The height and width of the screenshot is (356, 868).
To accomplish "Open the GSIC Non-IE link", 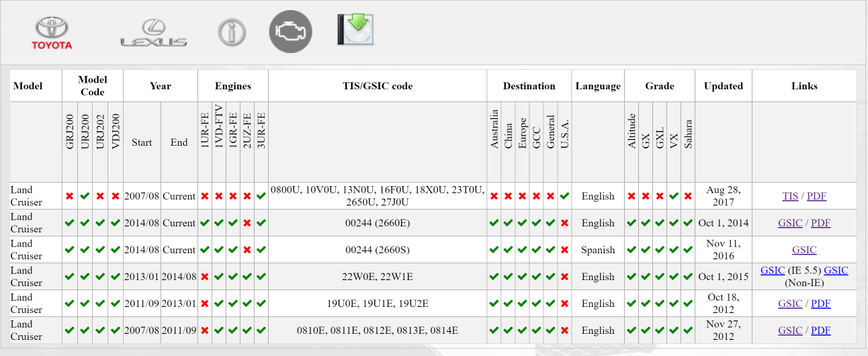I will [836, 270].
